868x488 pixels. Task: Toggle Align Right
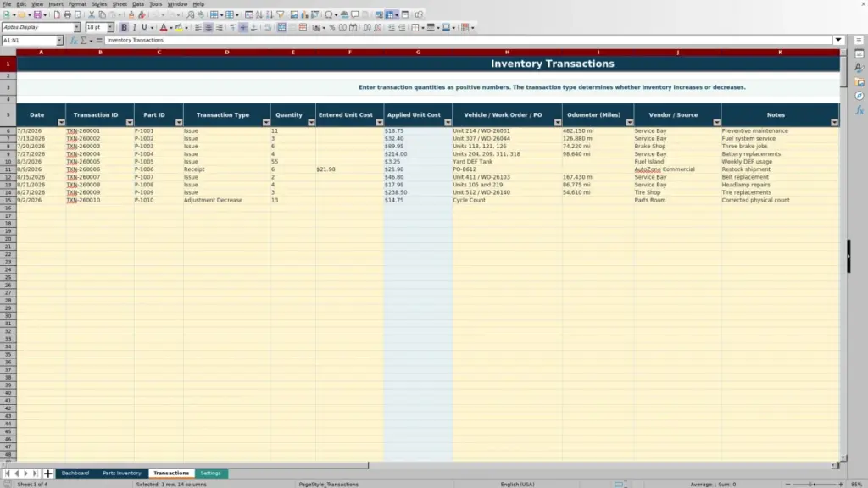tap(220, 27)
